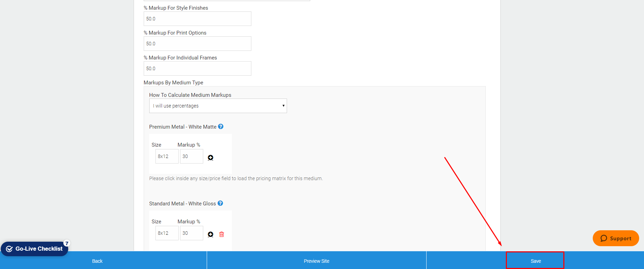Click help icon beside Standard Metal - White Gloss
Image resolution: width=644 pixels, height=269 pixels.
[x=220, y=203]
